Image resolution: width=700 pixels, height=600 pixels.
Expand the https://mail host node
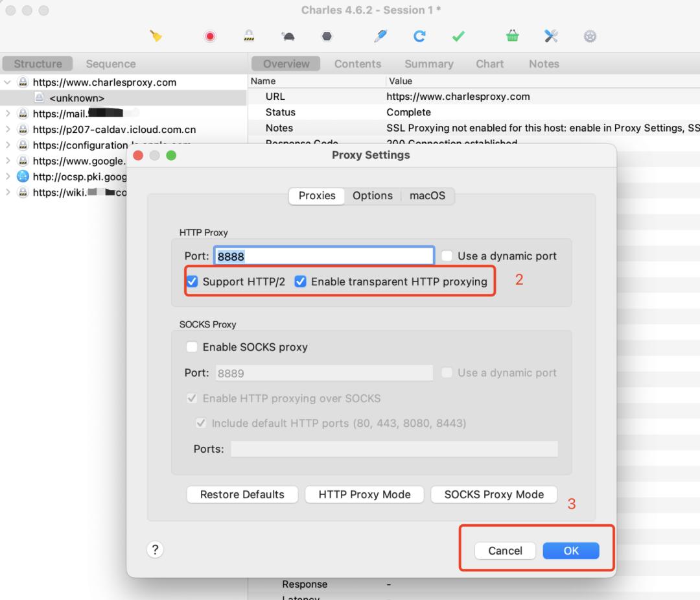click(8, 114)
